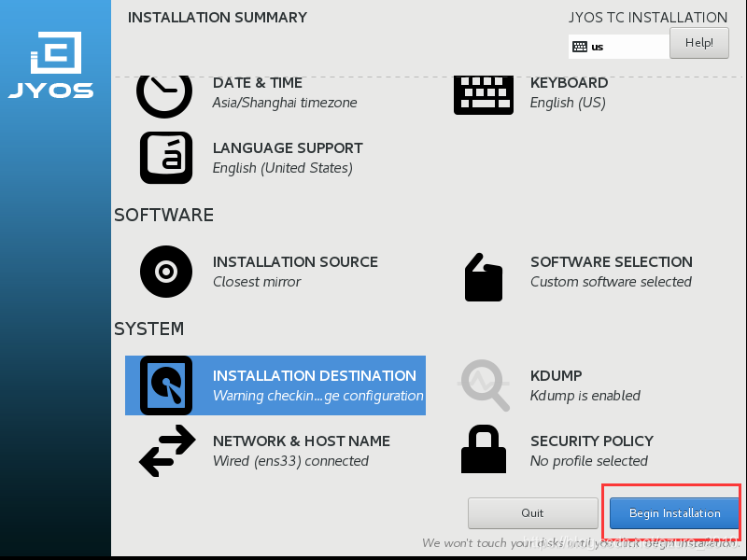Open Installation Source disc icon
The height and width of the screenshot is (560, 747).
click(x=166, y=272)
